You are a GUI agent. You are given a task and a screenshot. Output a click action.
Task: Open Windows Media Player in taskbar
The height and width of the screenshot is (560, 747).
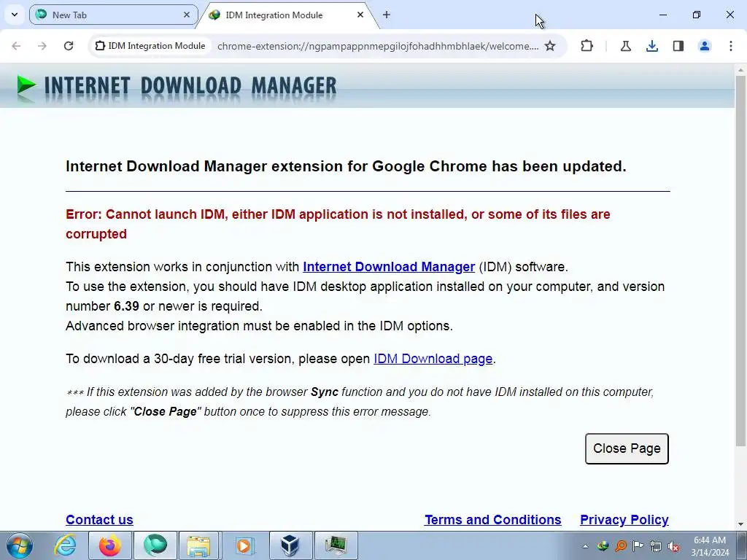[x=244, y=545]
